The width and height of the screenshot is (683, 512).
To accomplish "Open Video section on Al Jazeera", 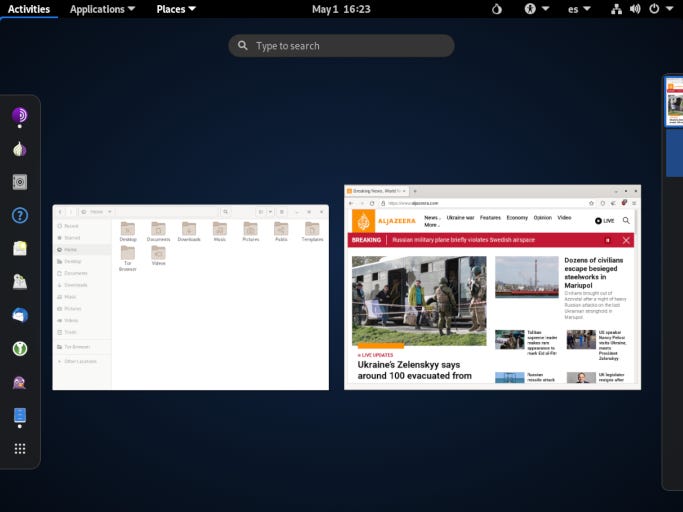I will (564, 217).
